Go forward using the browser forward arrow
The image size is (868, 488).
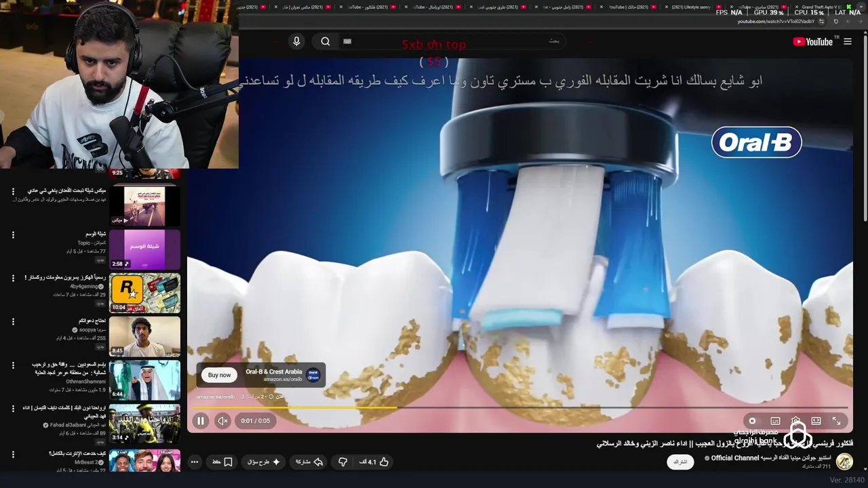tap(848, 22)
